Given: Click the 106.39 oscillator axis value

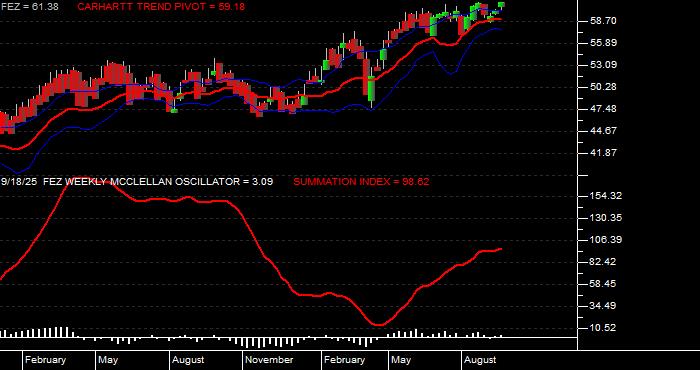Looking at the screenshot, I should [x=606, y=240].
